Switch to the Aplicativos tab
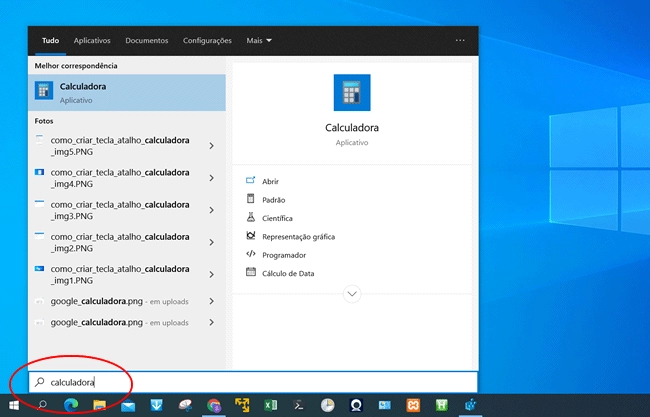The height and width of the screenshot is (417, 650). (x=92, y=41)
